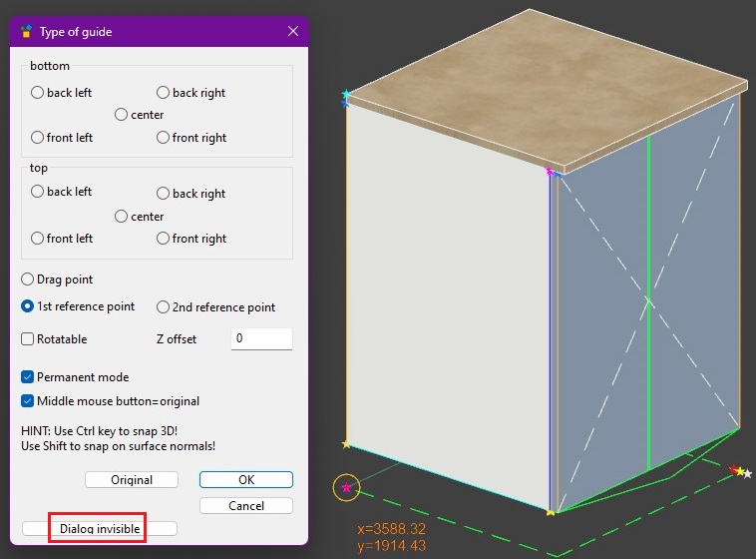Select bottom front right radio button
Image resolution: width=756 pixels, height=559 pixels.
tap(163, 137)
